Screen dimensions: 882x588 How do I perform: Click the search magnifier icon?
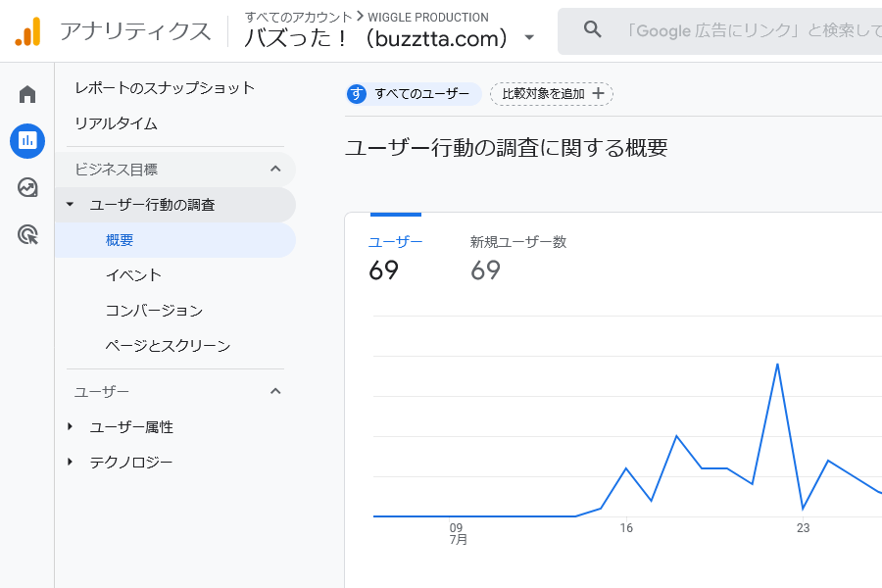(592, 30)
